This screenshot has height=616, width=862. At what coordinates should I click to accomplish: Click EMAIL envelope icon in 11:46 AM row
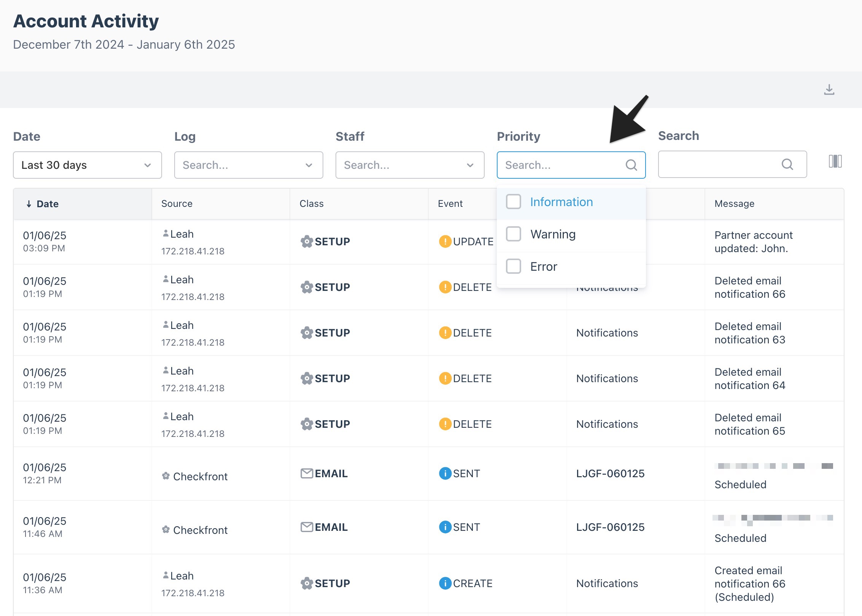307,527
